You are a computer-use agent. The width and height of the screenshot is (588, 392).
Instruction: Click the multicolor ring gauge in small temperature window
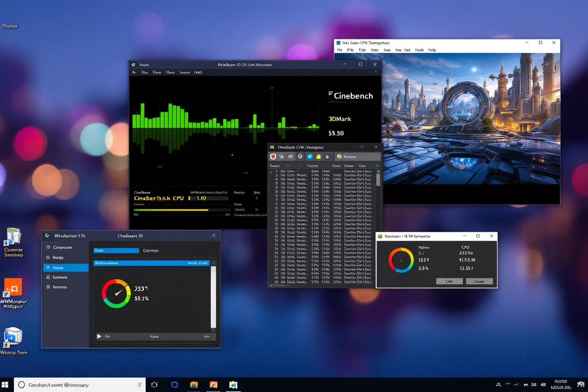pyautogui.click(x=401, y=260)
